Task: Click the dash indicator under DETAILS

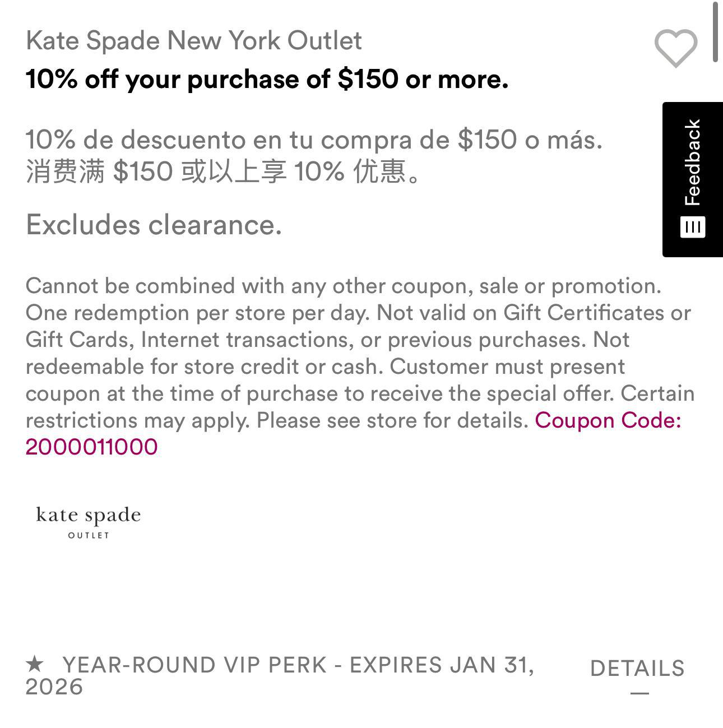Action: 639,693
